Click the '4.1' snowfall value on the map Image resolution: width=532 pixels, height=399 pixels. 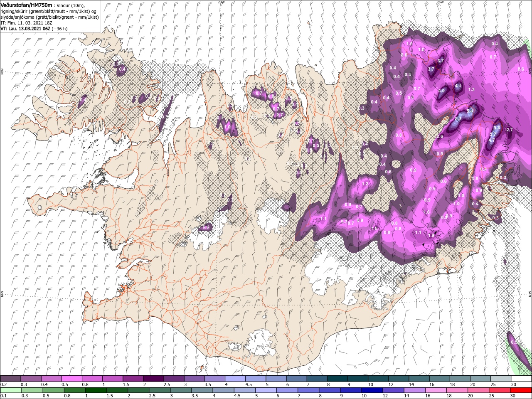(458, 86)
